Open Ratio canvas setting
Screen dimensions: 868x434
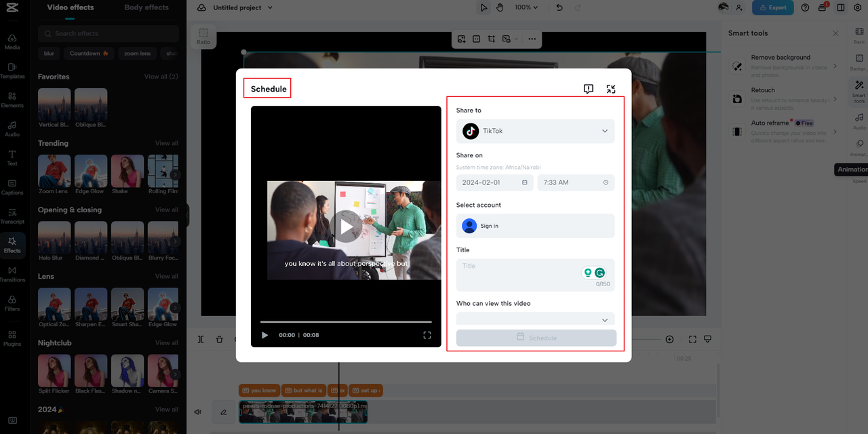pyautogui.click(x=203, y=36)
